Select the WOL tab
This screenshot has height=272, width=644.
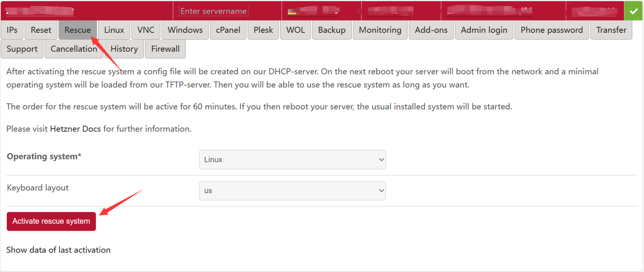295,30
